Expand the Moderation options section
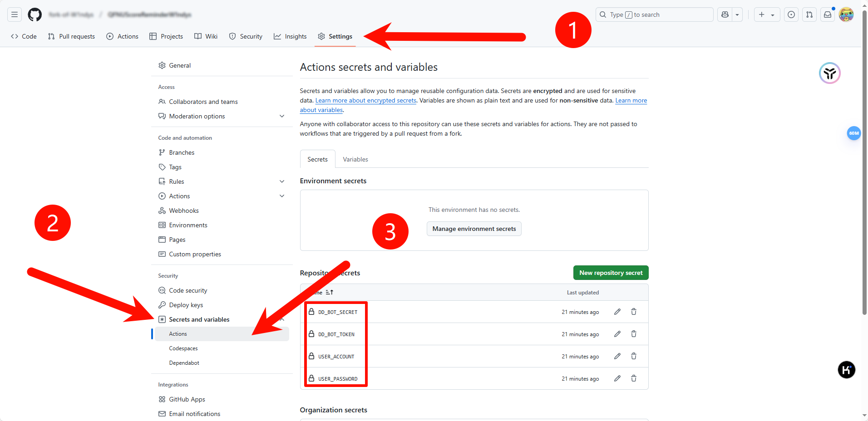 282,116
